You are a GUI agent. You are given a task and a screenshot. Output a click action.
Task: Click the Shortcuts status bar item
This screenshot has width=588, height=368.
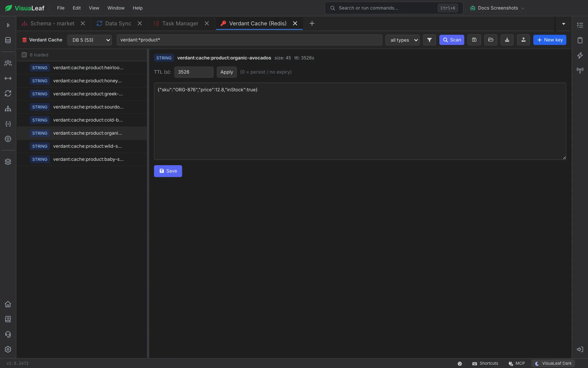point(485,363)
